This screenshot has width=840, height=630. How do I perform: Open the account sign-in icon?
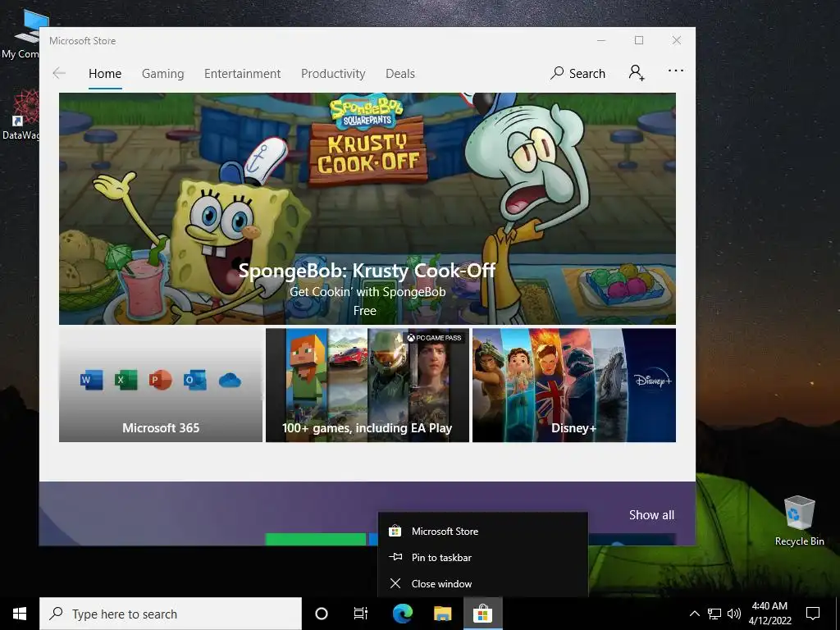coord(637,72)
